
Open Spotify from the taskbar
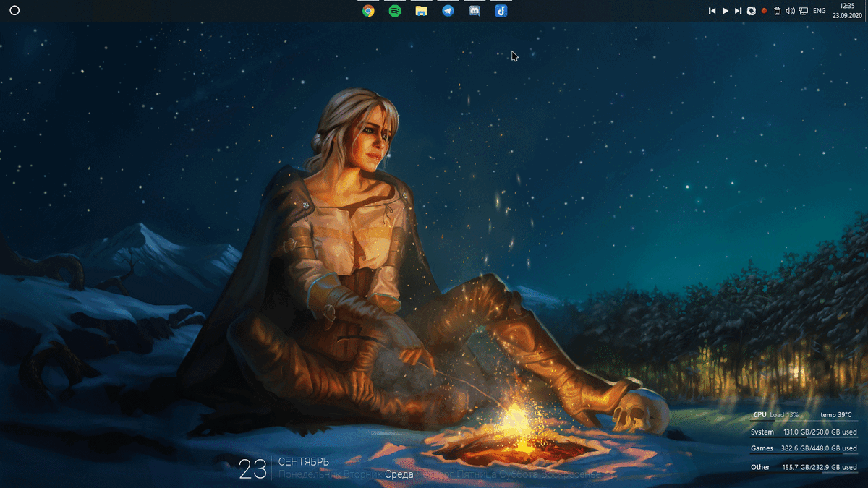click(x=395, y=11)
